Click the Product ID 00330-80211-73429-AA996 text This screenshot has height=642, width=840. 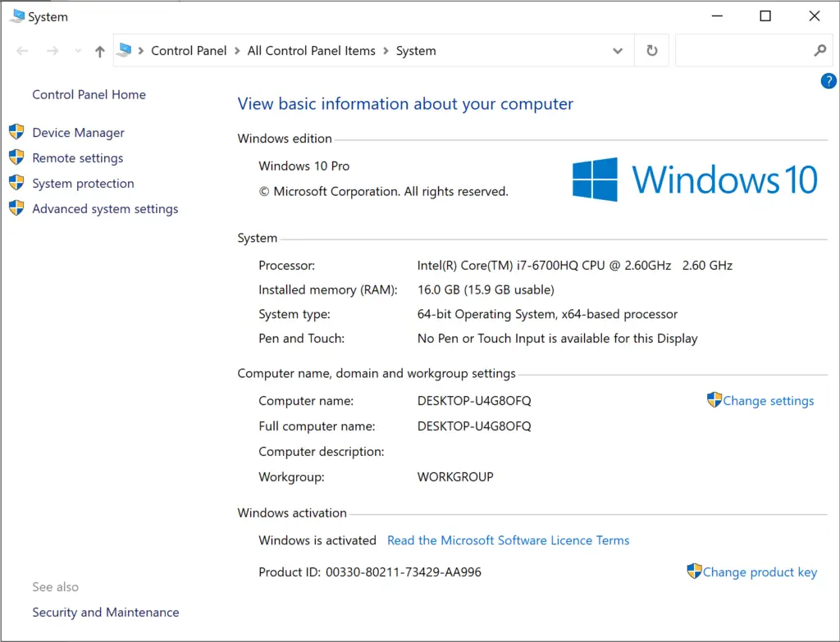(370, 572)
